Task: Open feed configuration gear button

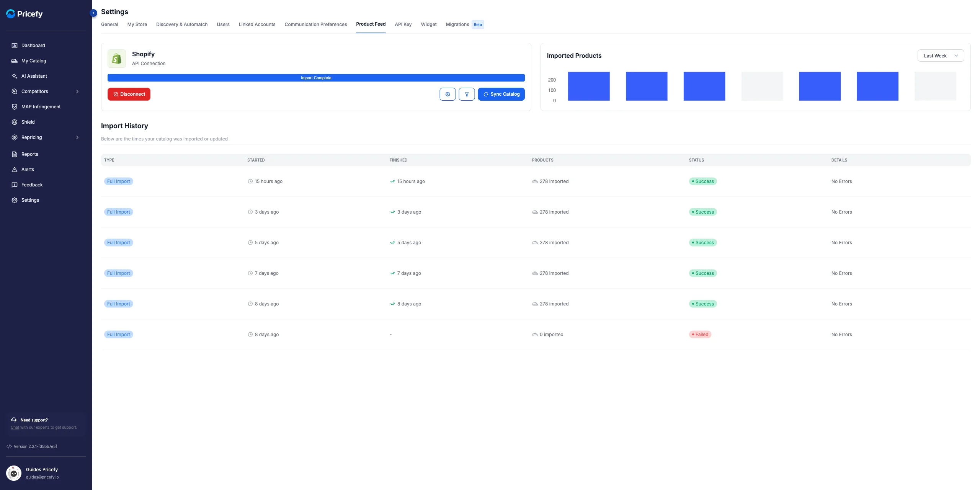Action: 448,94
